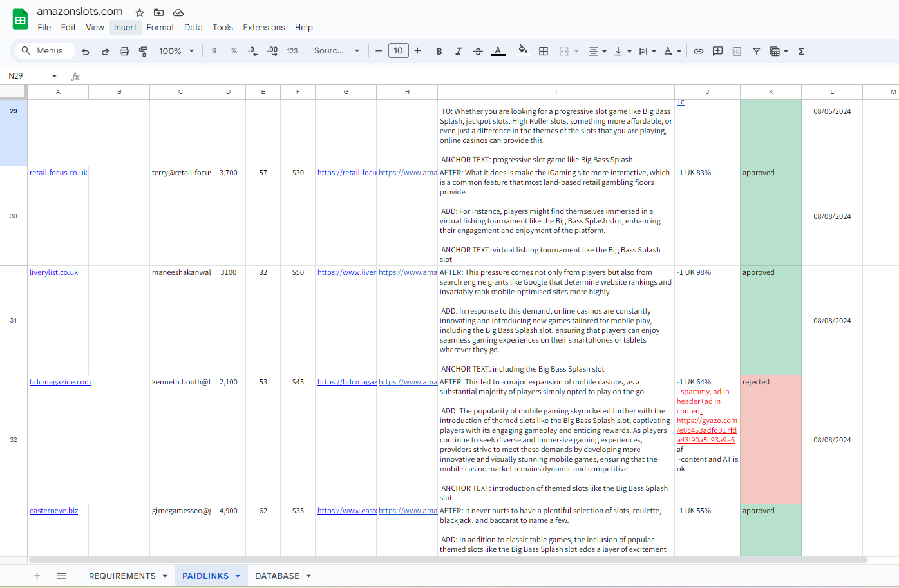
Task: Expand the Name box dropdown arrow
Action: pyautogui.click(x=54, y=76)
